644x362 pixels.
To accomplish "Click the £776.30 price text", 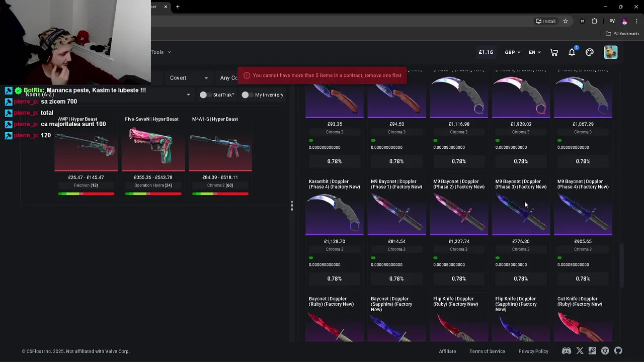I will (521, 241).
